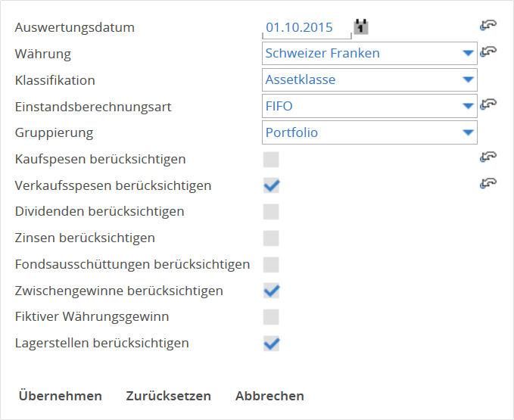The width and height of the screenshot is (514, 420).
Task: Click reset arrow beside Kaufspesen berücksichtigen
Action: 488,157
